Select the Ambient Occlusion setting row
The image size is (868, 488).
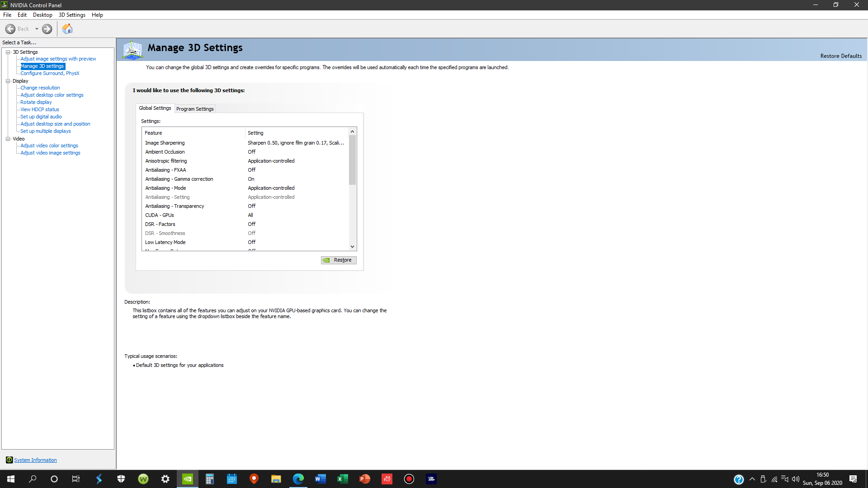[245, 152]
